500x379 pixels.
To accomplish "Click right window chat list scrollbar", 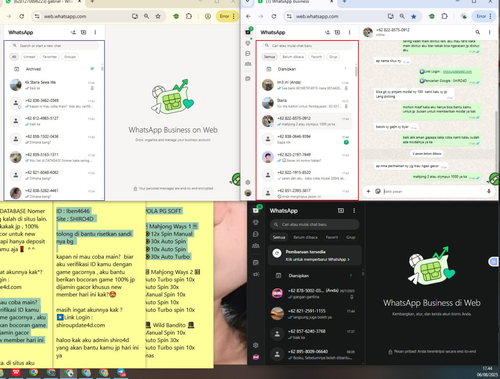I will tap(356, 71).
